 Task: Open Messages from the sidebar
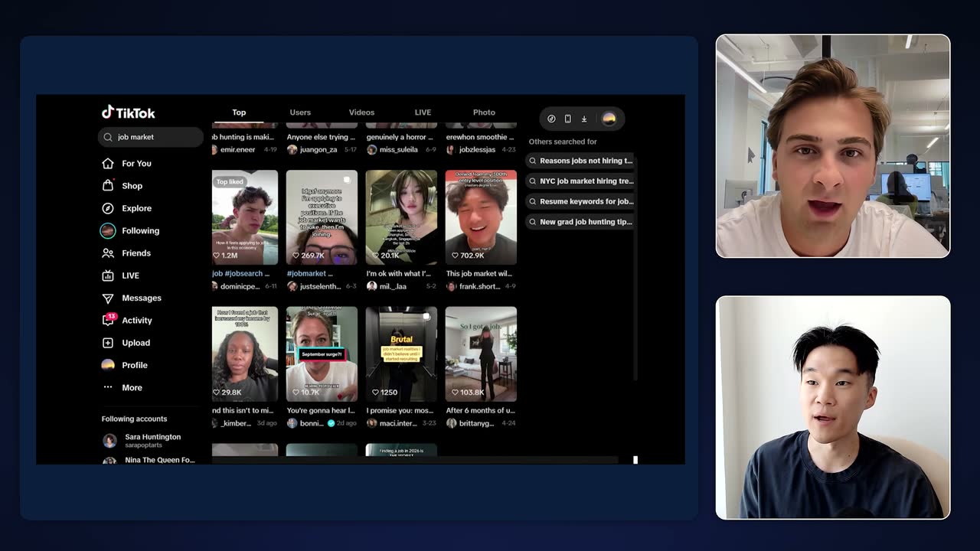132,298
